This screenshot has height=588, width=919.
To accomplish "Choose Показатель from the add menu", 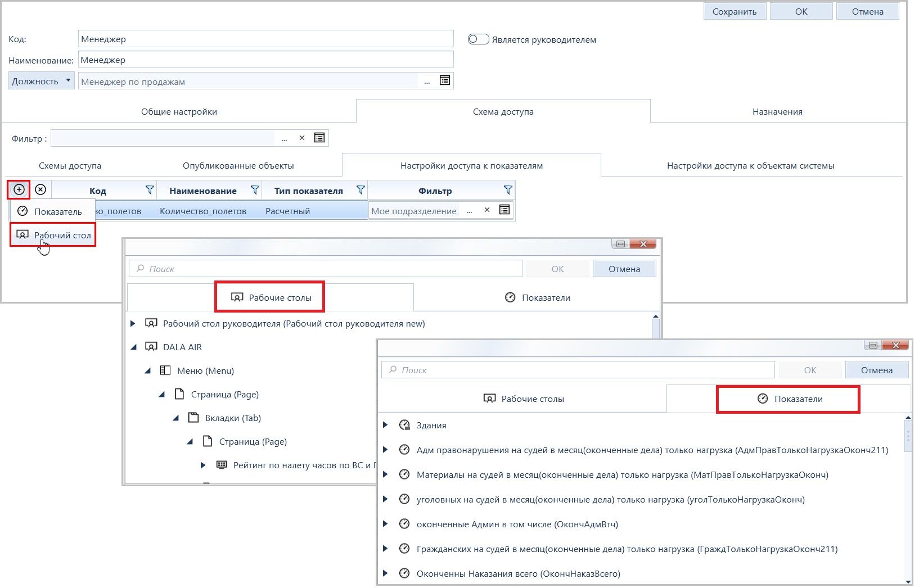I will pyautogui.click(x=53, y=211).
